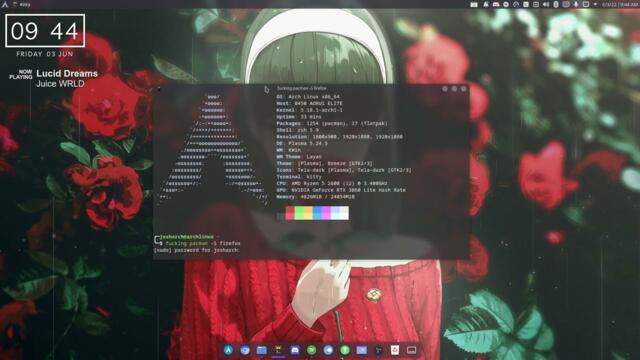
Task: Click the green username@archlinux prompt text
Action: point(187,237)
